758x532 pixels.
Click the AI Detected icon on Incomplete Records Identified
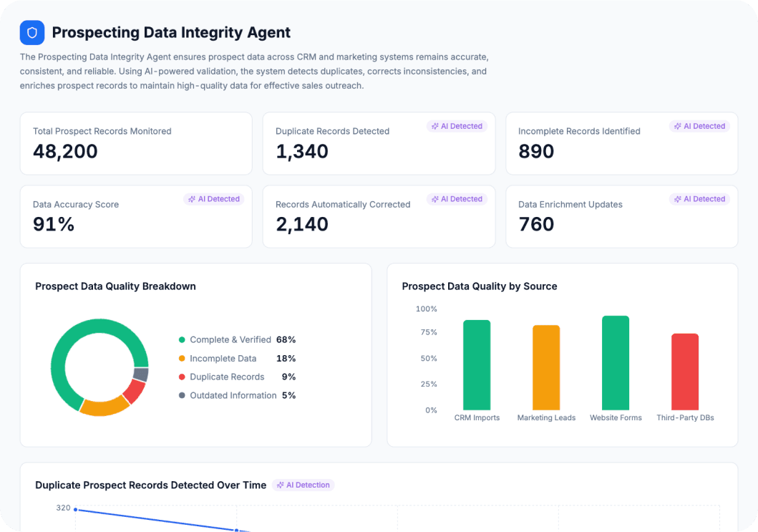point(676,126)
